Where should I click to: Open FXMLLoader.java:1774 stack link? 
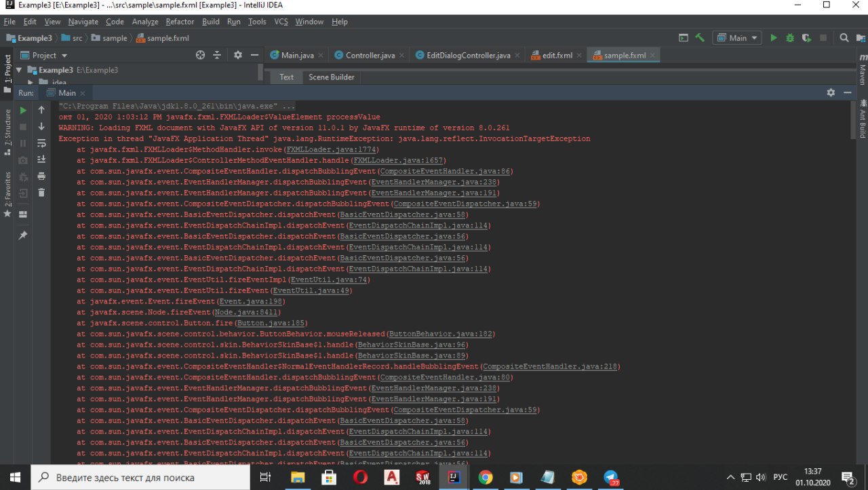click(x=332, y=149)
